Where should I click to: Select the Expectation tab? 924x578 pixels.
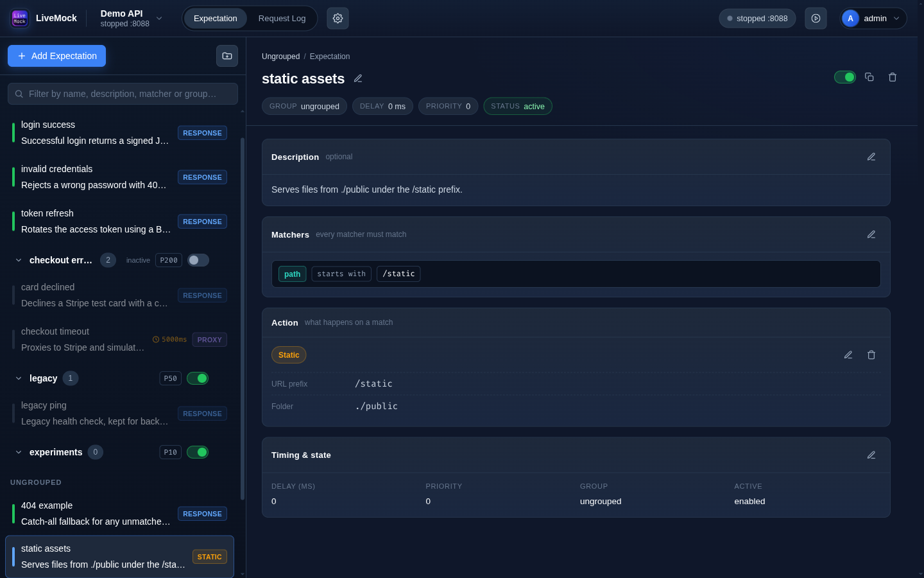[216, 19]
